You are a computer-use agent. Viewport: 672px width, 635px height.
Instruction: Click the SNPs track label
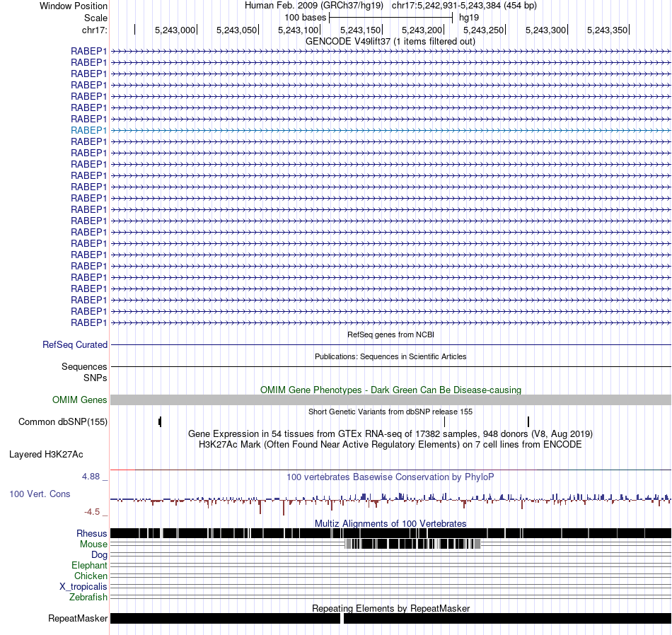coord(95,378)
